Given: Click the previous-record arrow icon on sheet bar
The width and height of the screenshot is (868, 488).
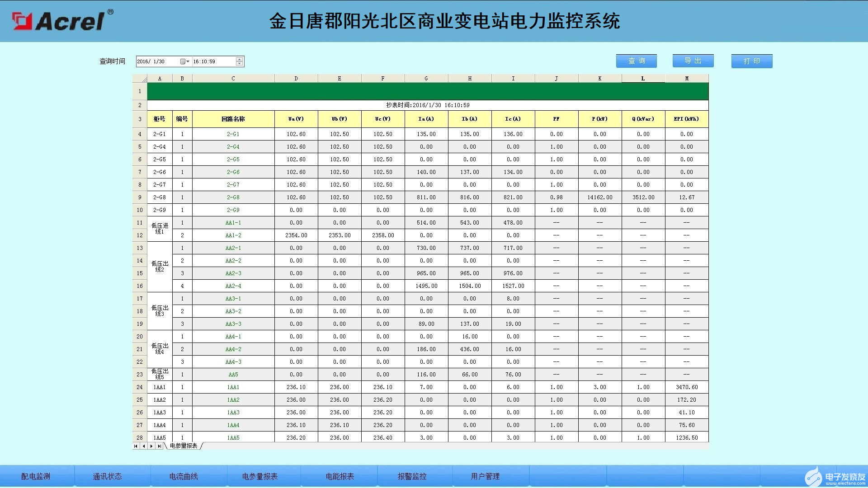Looking at the screenshot, I should (x=144, y=446).
